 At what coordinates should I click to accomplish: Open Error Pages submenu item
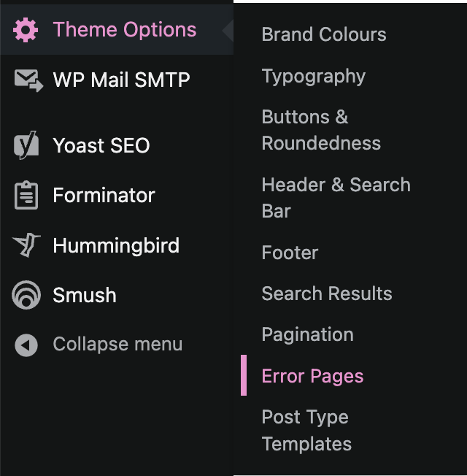click(x=312, y=376)
